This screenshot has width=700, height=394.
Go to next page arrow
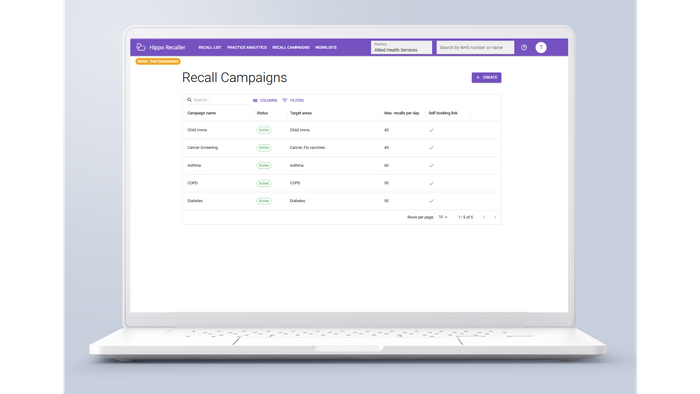[495, 217]
